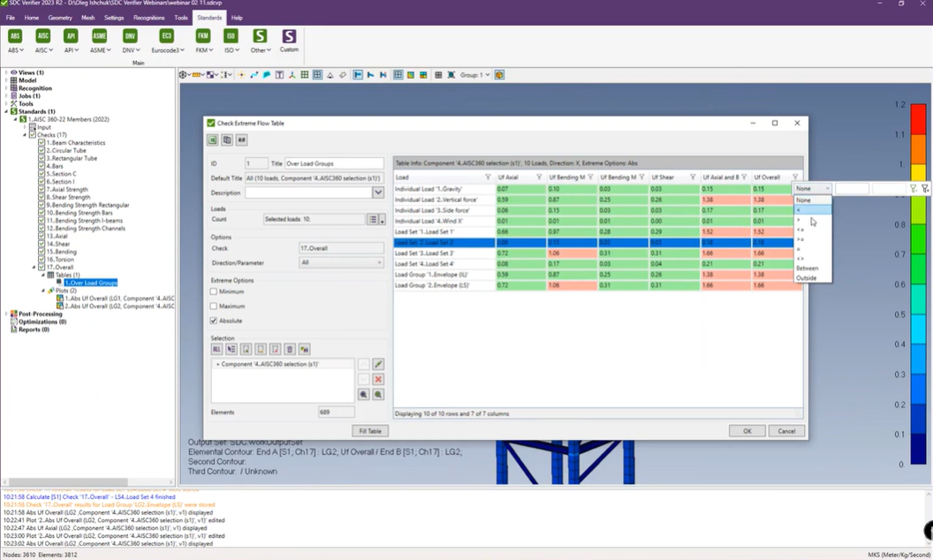Delete selection with the trash icon
Screen dimensions: 933x560
(x=290, y=349)
